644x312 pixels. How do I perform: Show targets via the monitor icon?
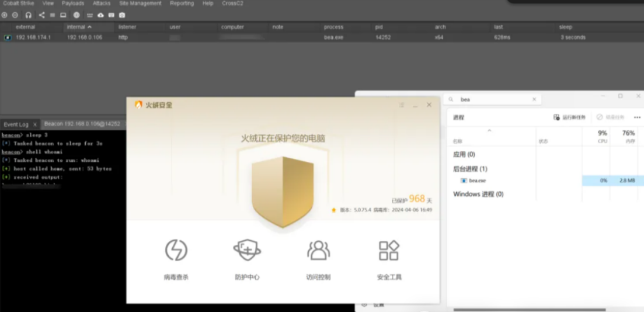click(63, 15)
